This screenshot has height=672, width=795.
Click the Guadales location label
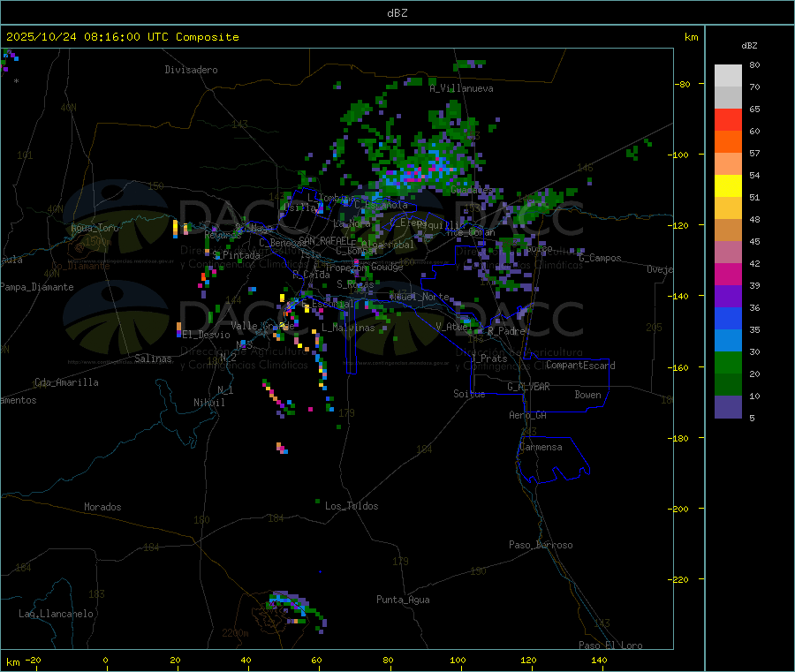[472, 190]
